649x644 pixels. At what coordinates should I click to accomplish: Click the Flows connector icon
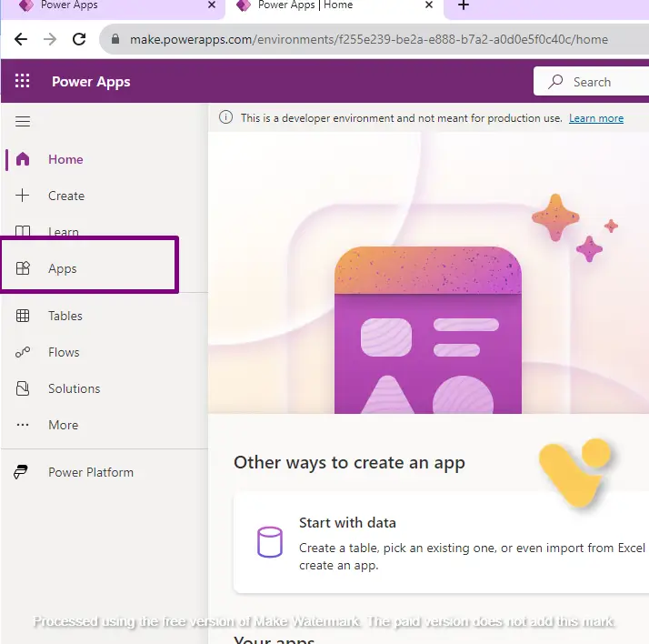click(23, 352)
